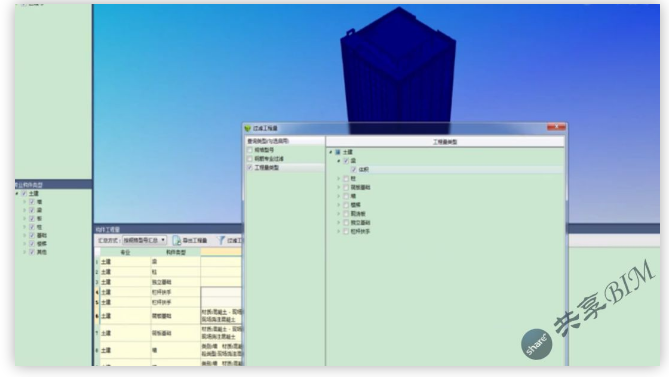Uncheck 基础 in left component type panel
This screenshot has width=669, height=377.
point(32,235)
